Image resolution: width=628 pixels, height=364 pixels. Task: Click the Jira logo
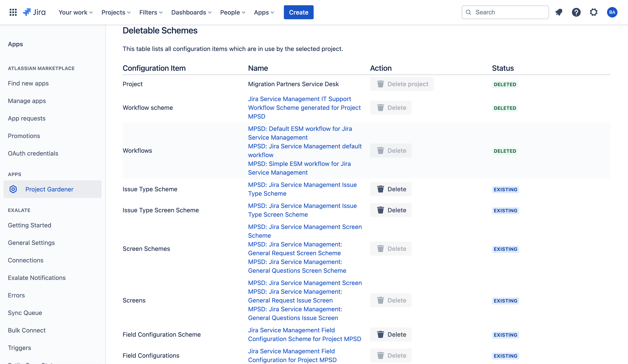tap(34, 12)
